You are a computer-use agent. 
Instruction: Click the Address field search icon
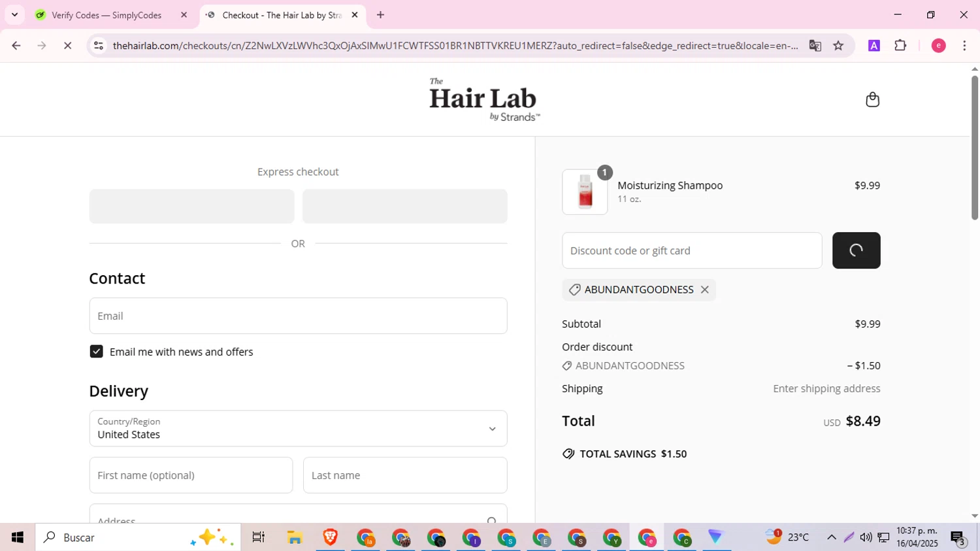(491, 520)
